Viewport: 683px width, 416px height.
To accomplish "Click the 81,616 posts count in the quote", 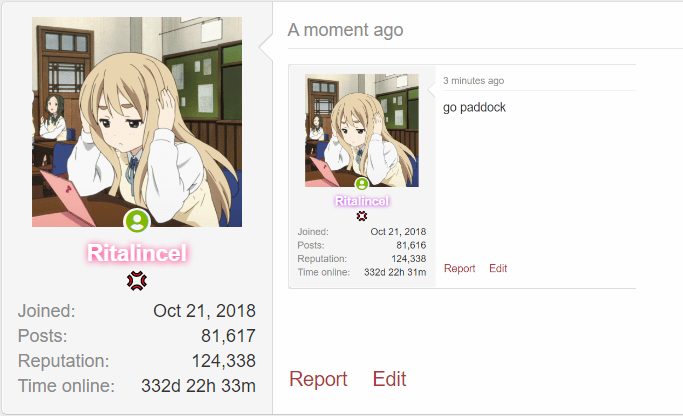I will click(x=411, y=245).
